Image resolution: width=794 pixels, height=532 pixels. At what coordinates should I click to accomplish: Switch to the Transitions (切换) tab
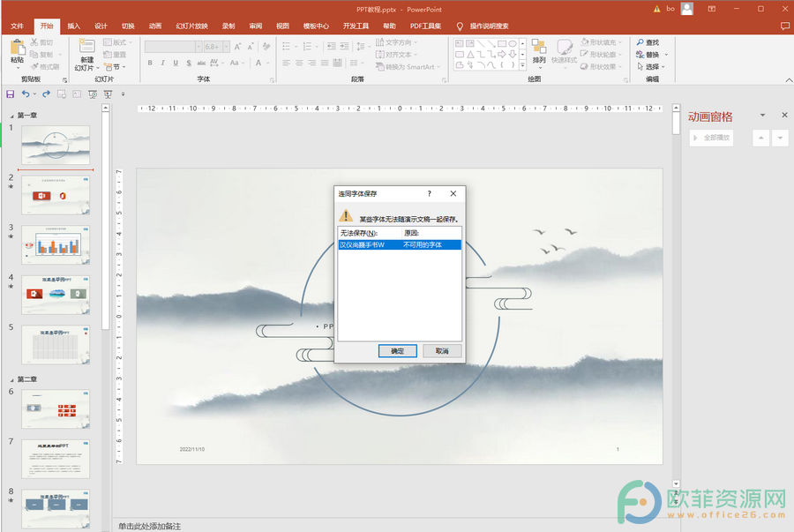[128, 26]
